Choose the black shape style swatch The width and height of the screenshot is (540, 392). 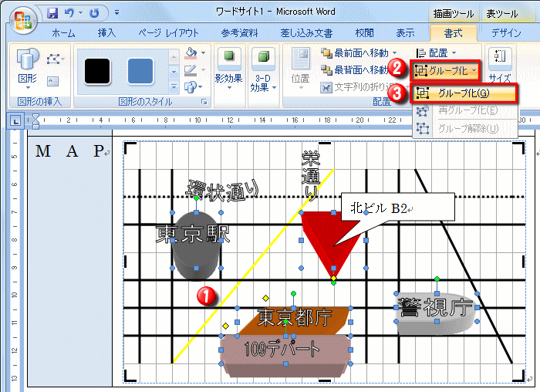pos(97,71)
